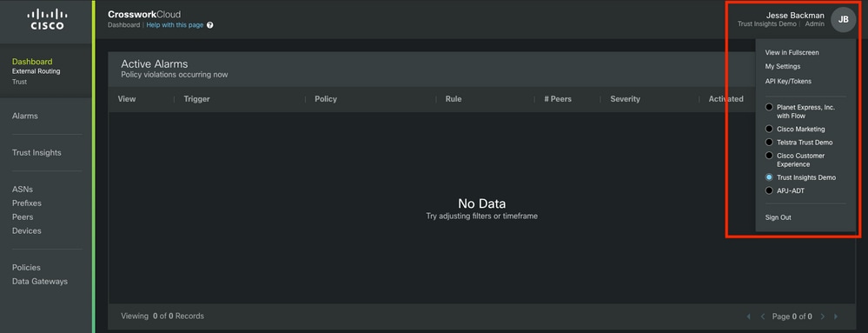Open Data Gateways page
The image size is (868, 333).
pos(40,281)
